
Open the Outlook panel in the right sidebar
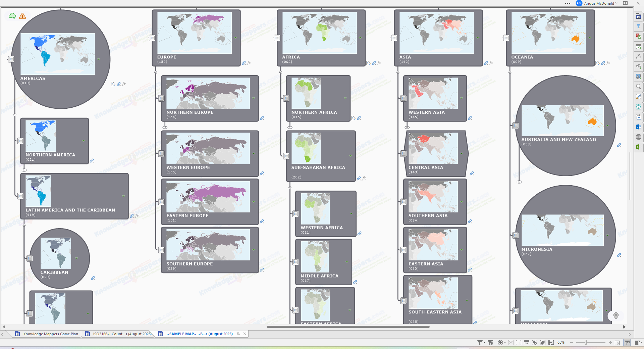tap(638, 127)
